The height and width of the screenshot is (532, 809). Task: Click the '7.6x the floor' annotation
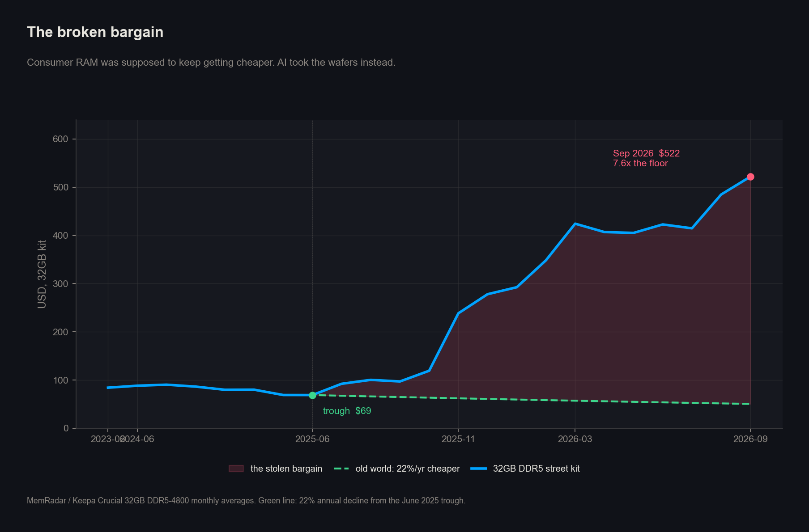pyautogui.click(x=640, y=164)
